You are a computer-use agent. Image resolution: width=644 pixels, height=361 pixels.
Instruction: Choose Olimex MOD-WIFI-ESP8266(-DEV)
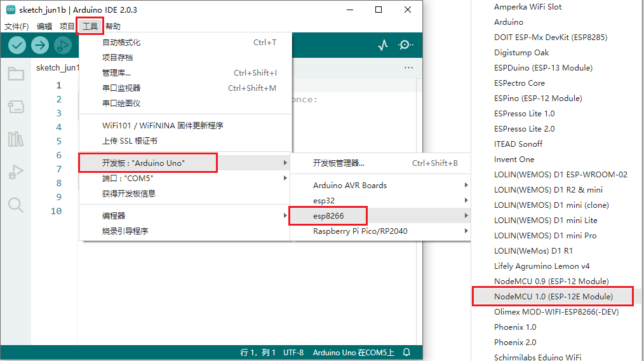(556, 311)
